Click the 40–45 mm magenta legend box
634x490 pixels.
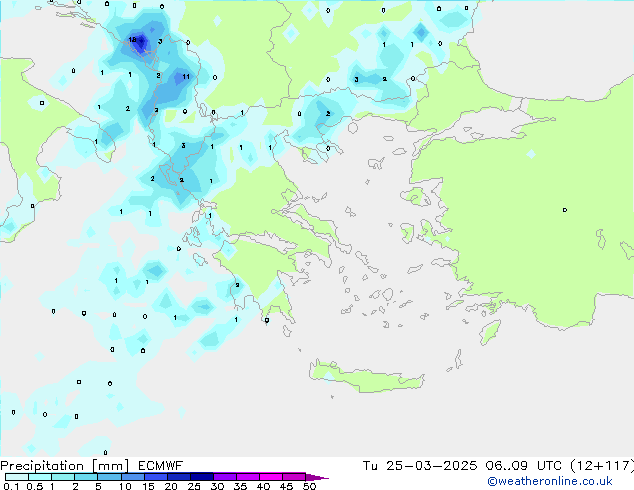271,477
